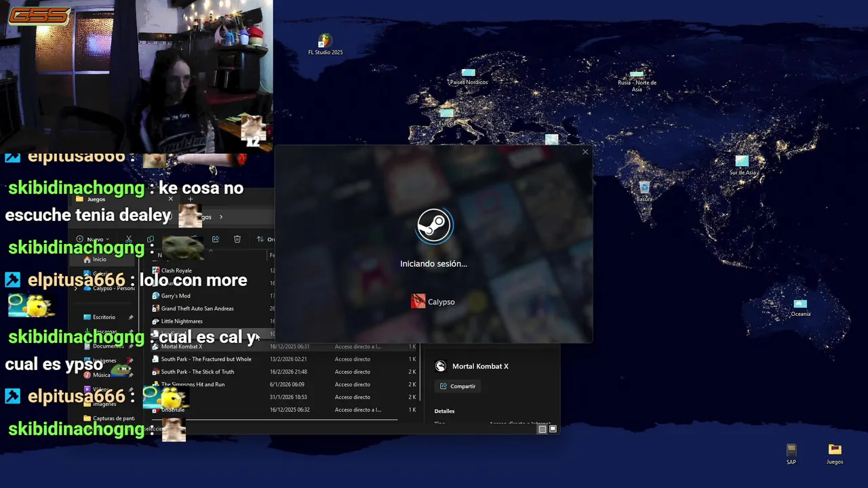This screenshot has height=488, width=868.
Task: Open the sort (Ordenar) dropdown in Explorer
Action: pyautogui.click(x=265, y=239)
